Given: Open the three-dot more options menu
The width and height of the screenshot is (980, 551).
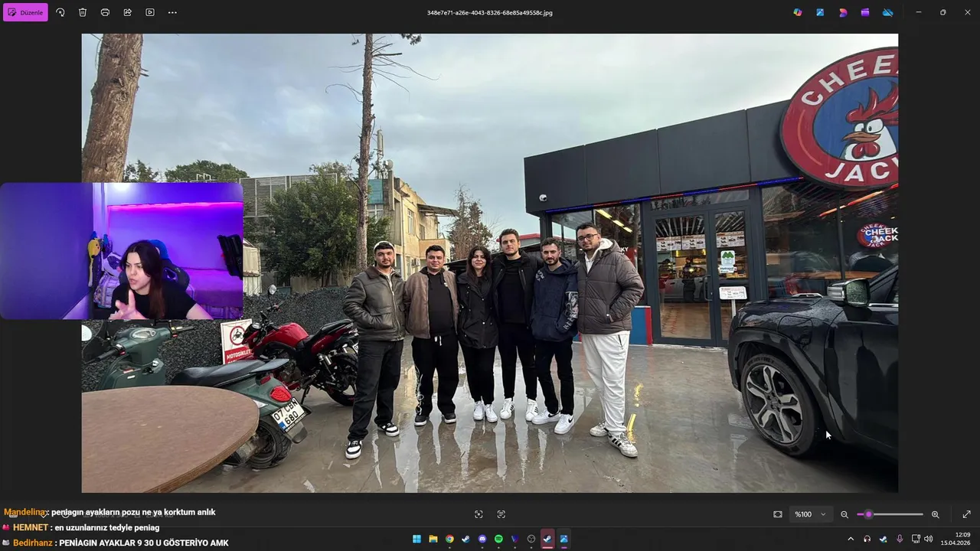Looking at the screenshot, I should pos(172,12).
